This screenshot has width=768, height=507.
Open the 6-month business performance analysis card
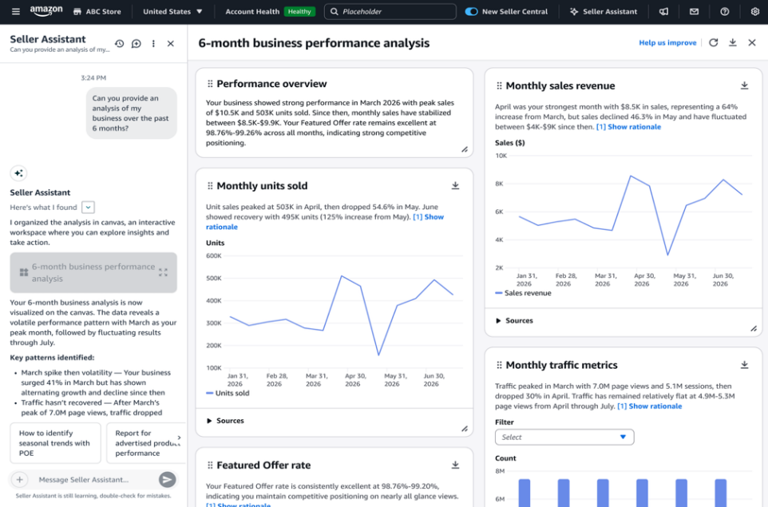[93, 272]
